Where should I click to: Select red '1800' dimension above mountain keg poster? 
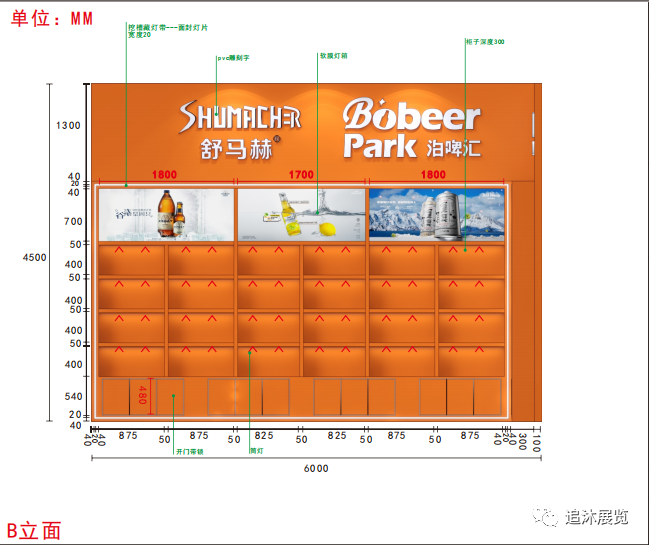(x=433, y=175)
